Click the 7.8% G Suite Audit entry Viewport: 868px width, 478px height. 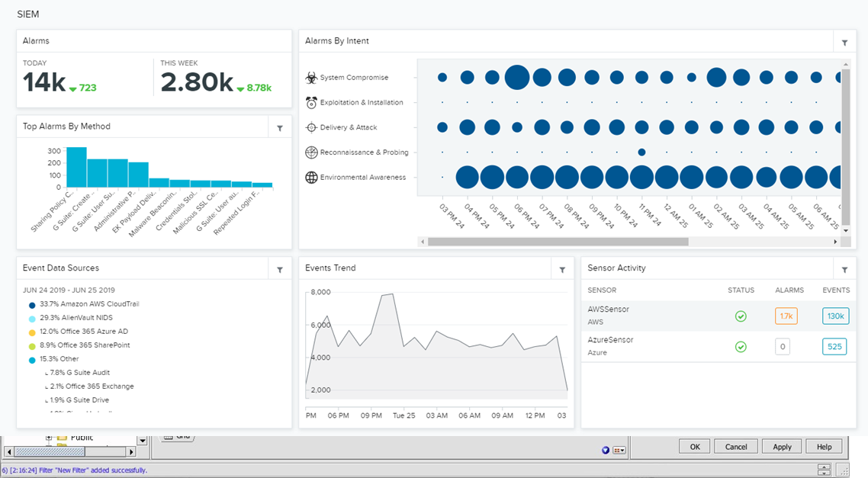pyautogui.click(x=80, y=372)
